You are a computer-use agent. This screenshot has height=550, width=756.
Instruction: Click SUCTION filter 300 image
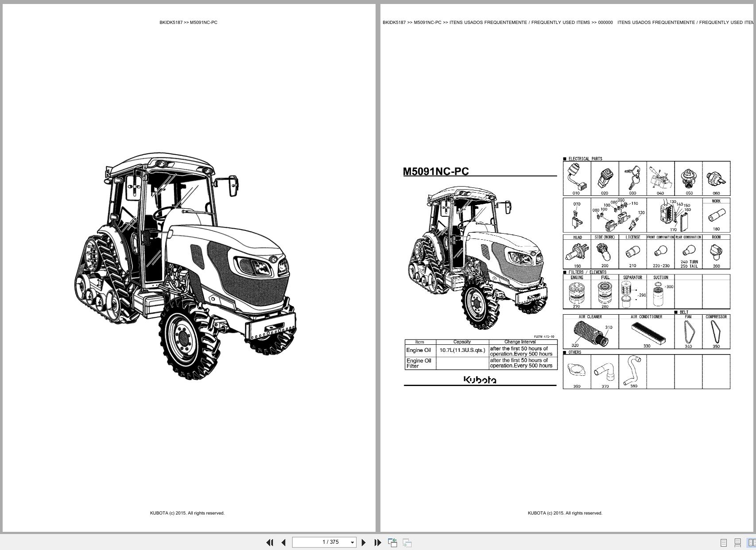(658, 293)
